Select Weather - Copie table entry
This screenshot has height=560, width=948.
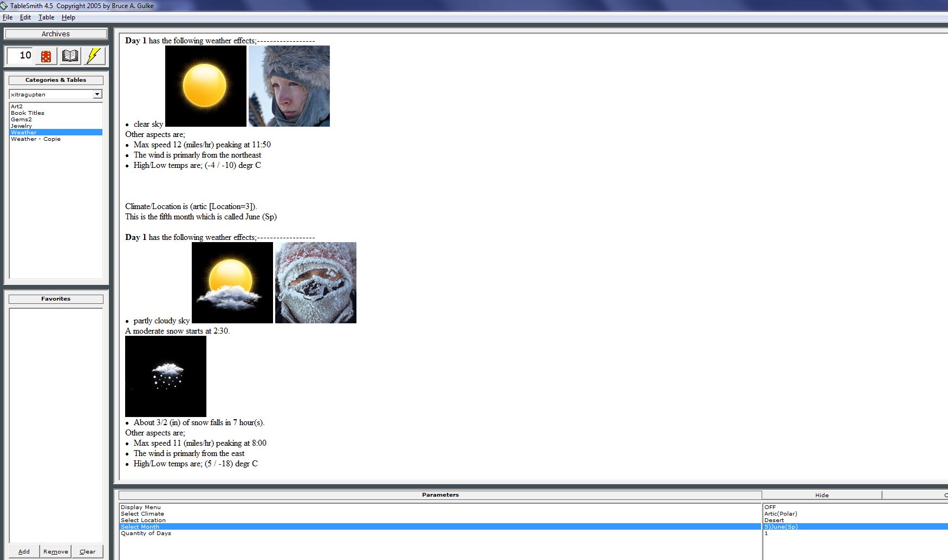click(x=36, y=139)
